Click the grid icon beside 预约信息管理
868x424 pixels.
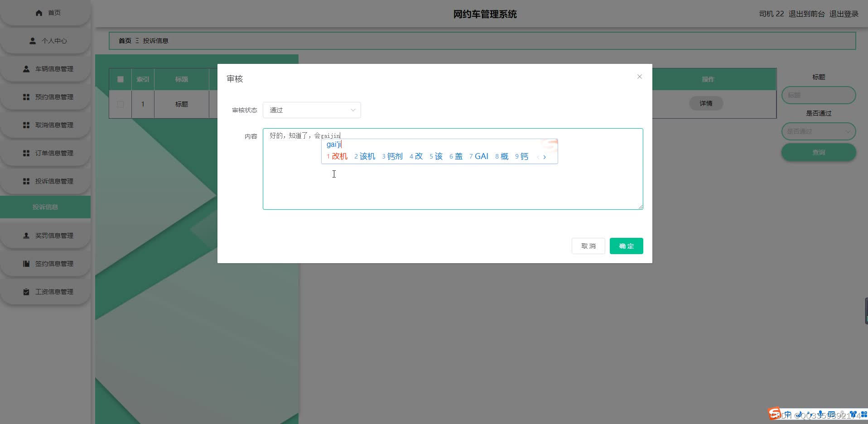(x=26, y=97)
